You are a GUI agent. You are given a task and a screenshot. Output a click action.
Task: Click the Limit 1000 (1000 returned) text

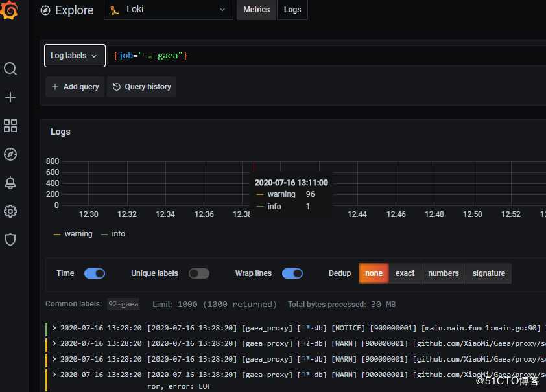(215, 305)
